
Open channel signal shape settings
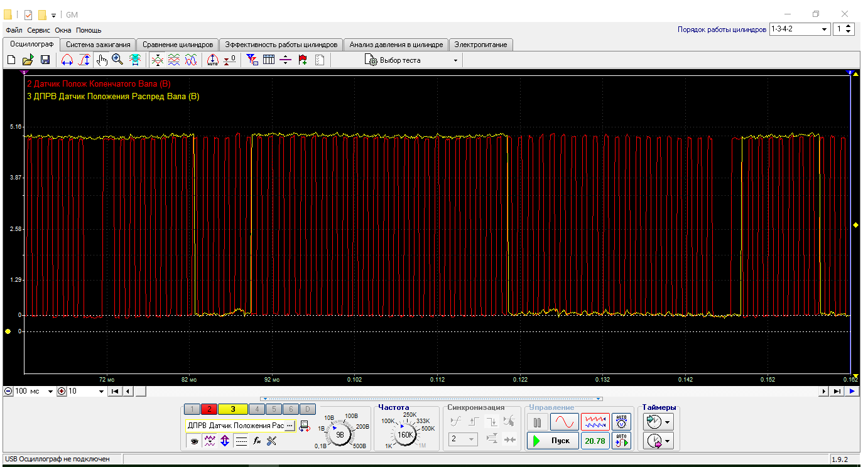coord(210,441)
